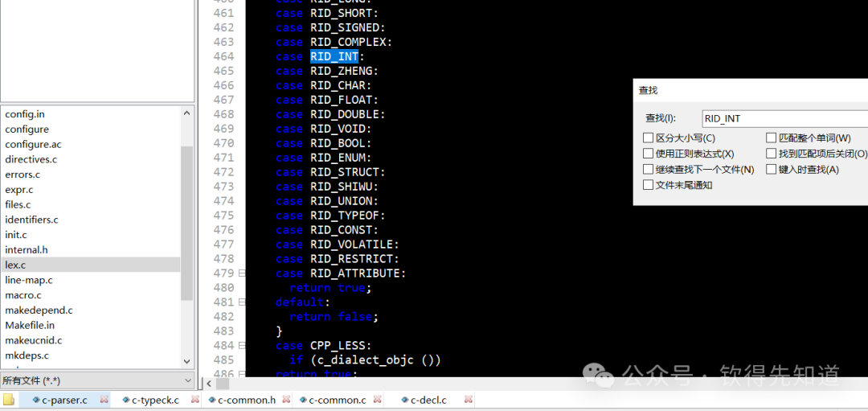
Task: Click the file list scroll-down arrow
Action: click(186, 360)
